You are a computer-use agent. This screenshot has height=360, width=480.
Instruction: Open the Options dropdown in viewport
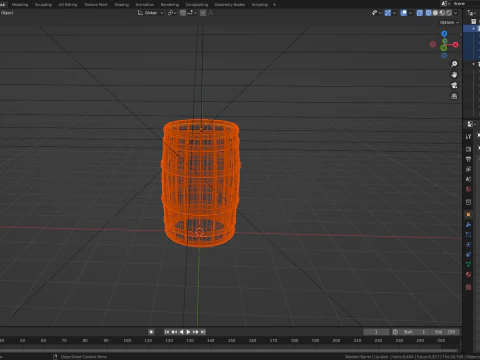[449, 22]
